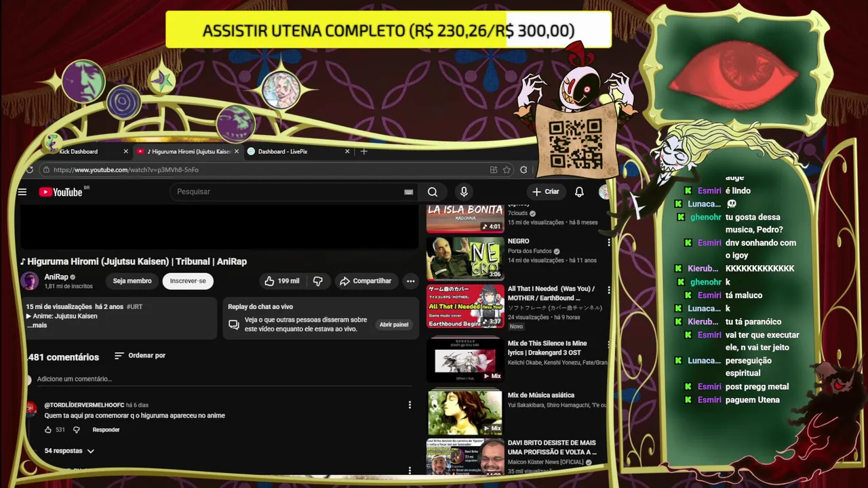Open browser extensions icon in address bar
The width and height of the screenshot is (868, 488).
[x=524, y=169]
